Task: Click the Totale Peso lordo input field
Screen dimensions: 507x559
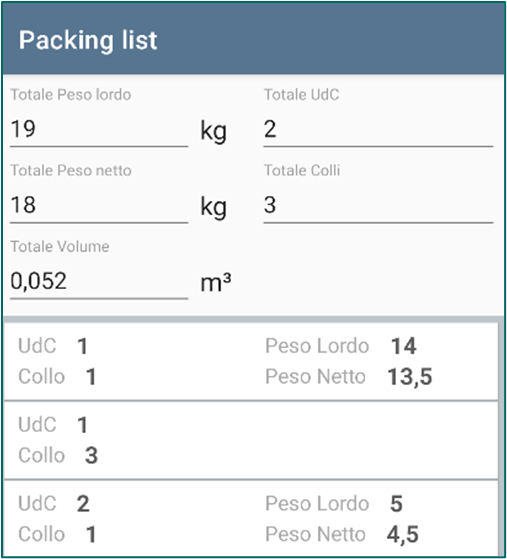Action: pos(99,129)
